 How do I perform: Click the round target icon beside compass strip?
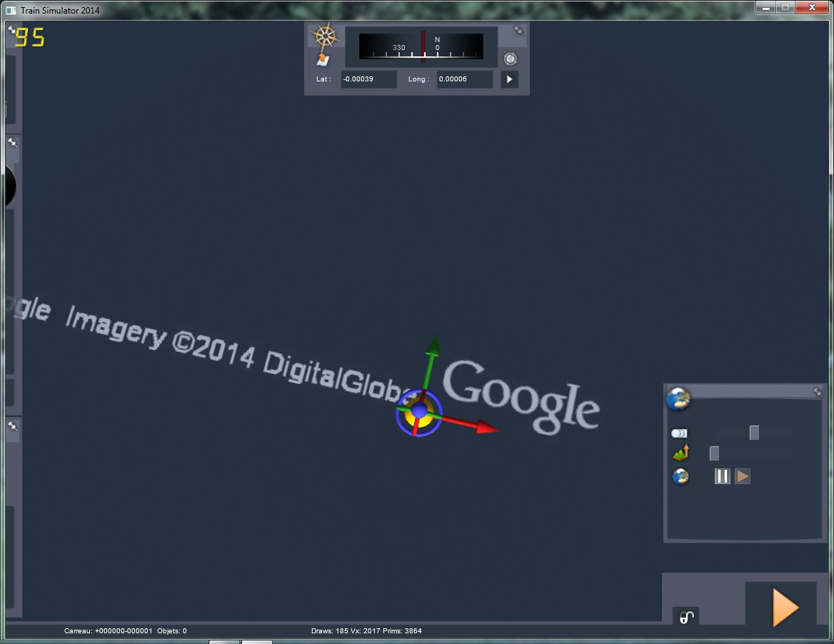510,59
